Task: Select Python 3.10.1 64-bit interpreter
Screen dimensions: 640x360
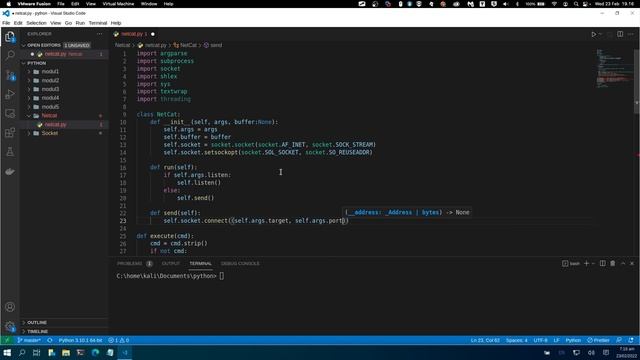Action: coord(80,340)
